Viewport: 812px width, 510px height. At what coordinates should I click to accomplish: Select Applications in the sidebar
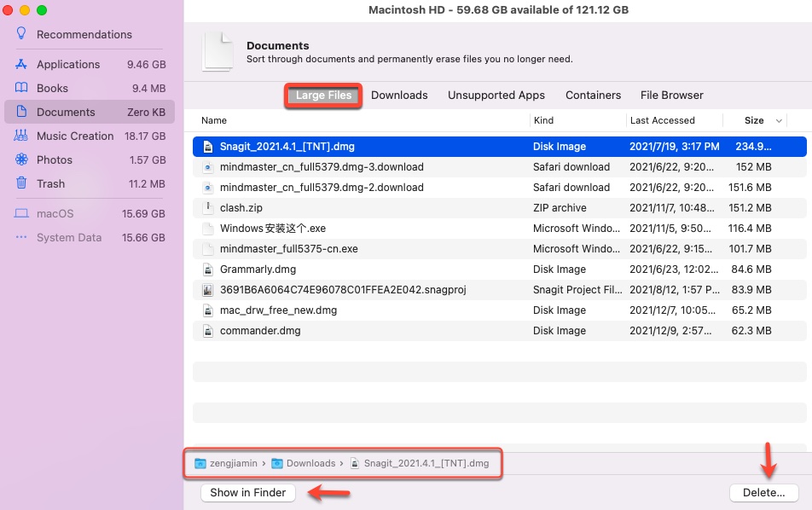tap(68, 64)
